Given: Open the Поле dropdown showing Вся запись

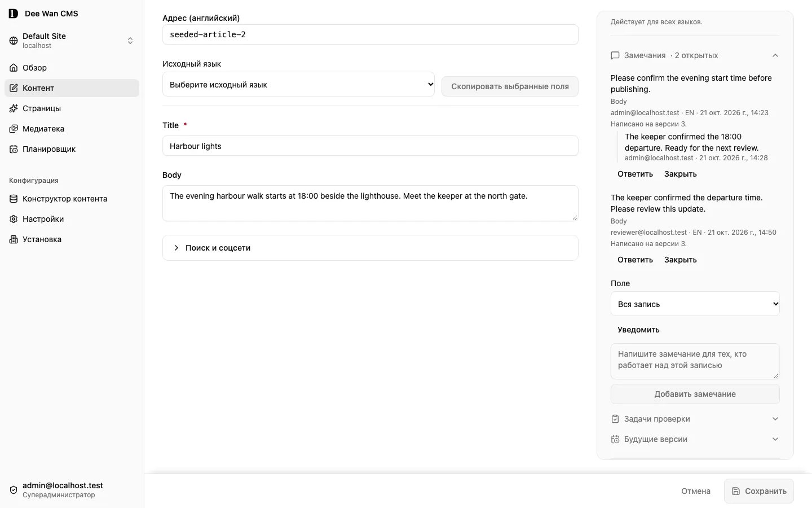Looking at the screenshot, I should [695, 304].
